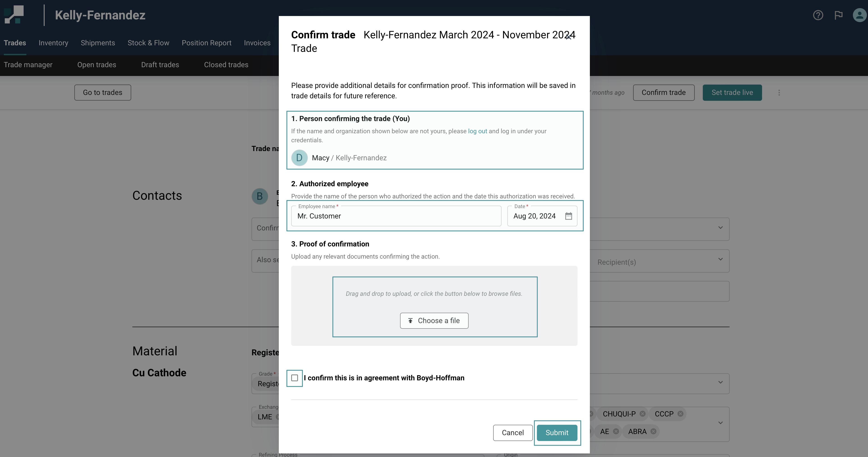Remove the ABRA brand chip

coord(653,431)
